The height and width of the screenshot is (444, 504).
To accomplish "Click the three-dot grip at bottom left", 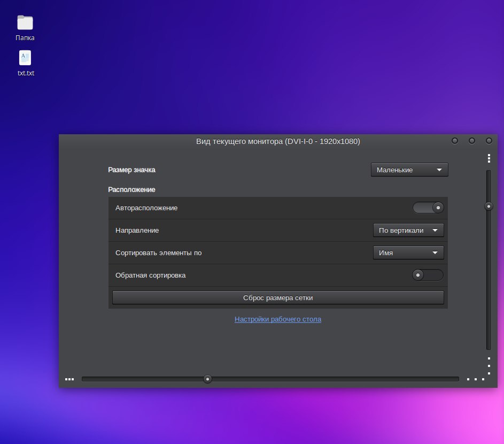I will [69, 379].
